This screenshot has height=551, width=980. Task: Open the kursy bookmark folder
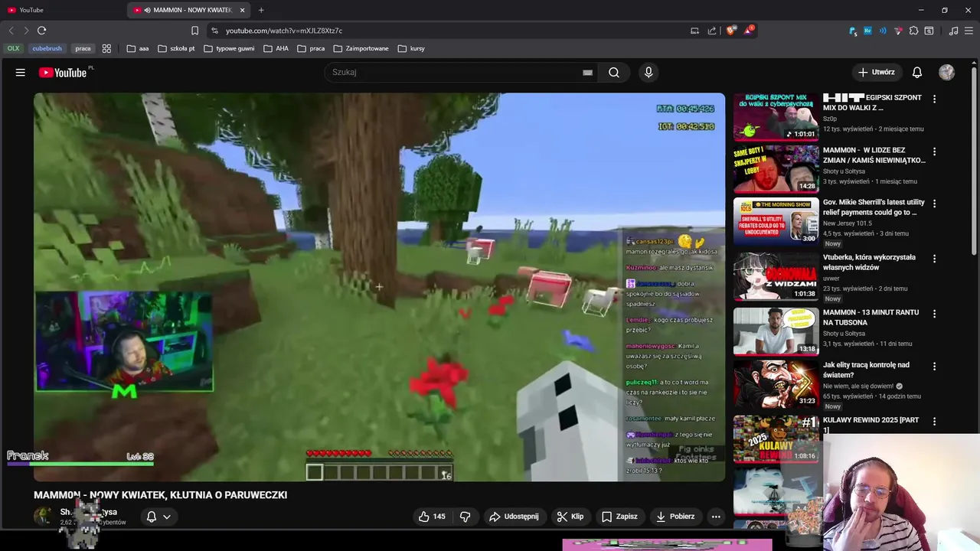pos(412,48)
